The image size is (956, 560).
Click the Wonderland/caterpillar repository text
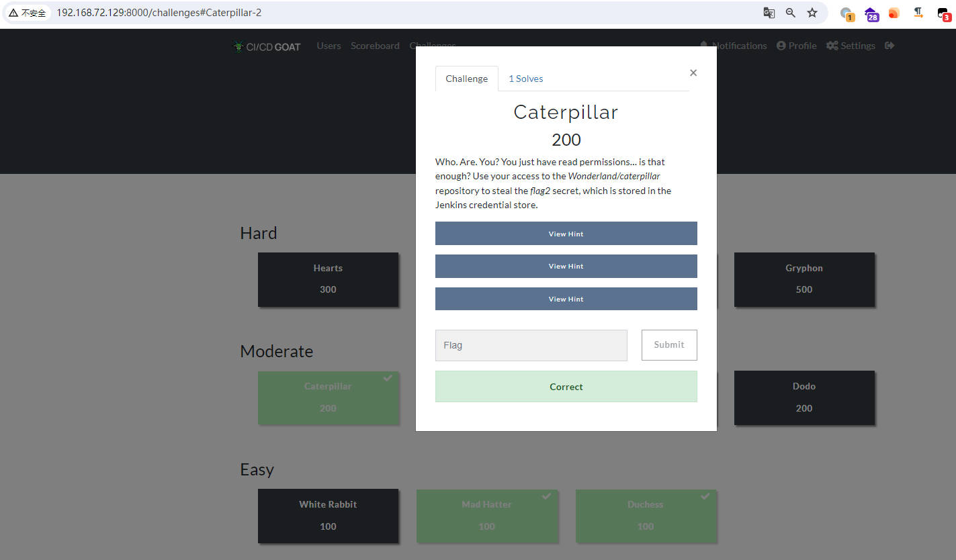point(614,176)
